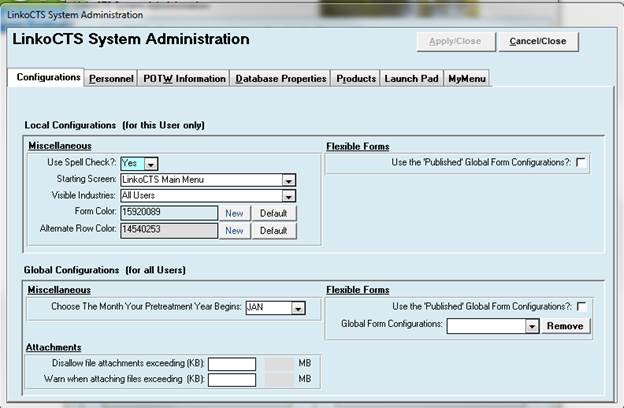Open the Pretreatment Year month dropdown
The height and width of the screenshot is (408, 624).
[x=297, y=308]
